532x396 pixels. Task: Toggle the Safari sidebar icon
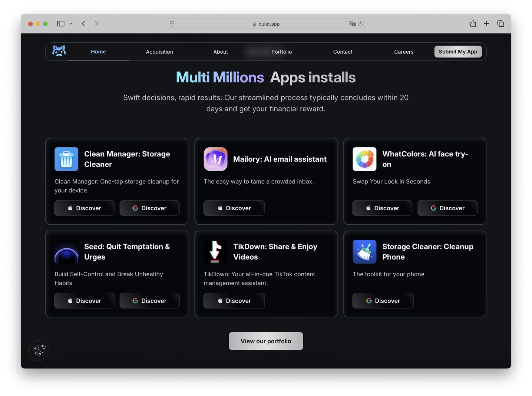(x=61, y=24)
